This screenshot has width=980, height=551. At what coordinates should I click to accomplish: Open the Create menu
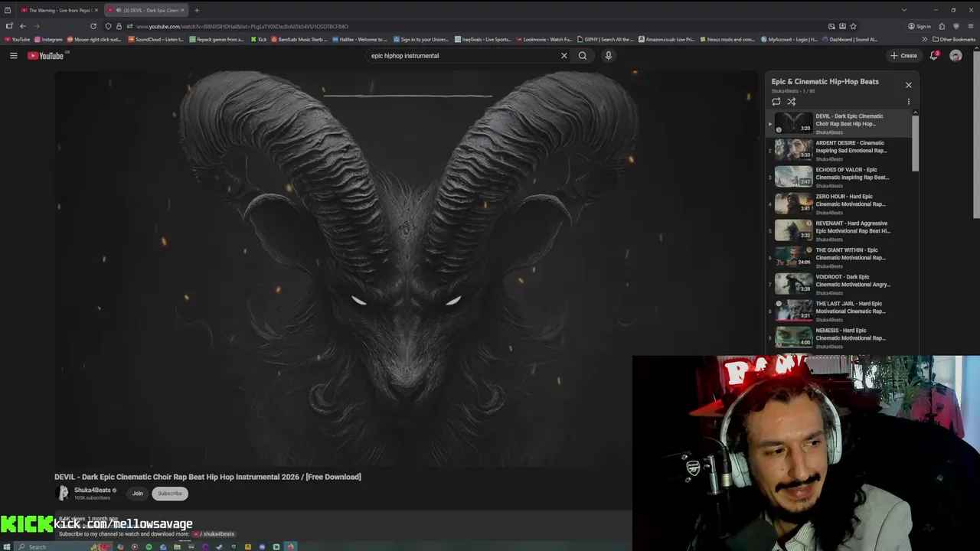point(903,56)
